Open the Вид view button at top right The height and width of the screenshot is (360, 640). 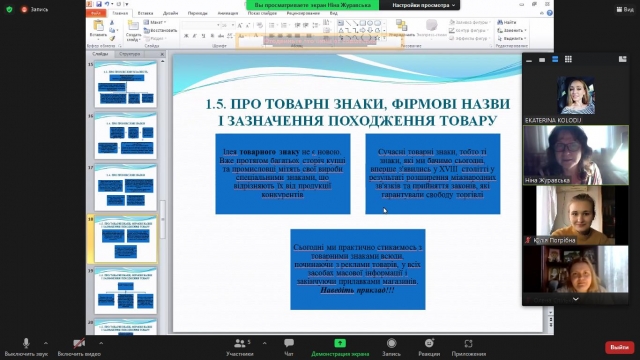(x=625, y=9)
